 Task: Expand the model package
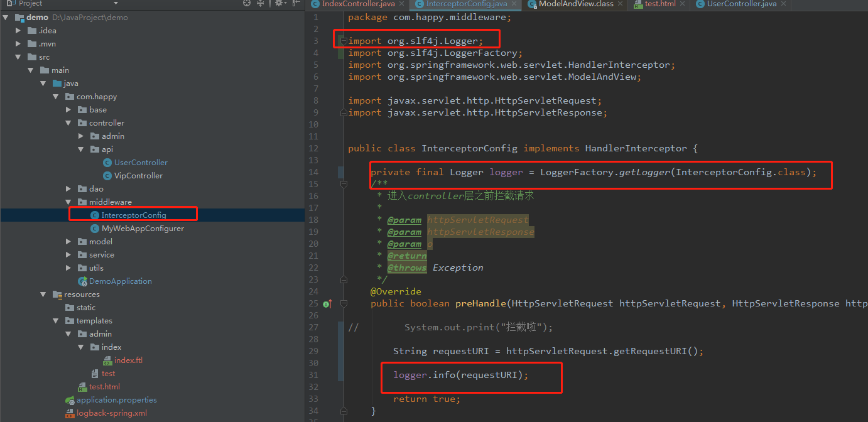(x=68, y=242)
